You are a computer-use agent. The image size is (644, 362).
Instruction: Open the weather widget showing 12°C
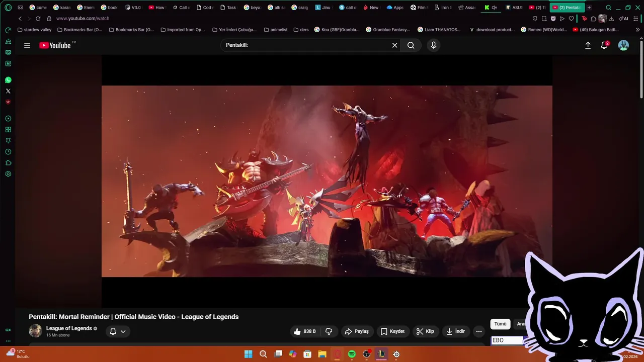pyautogui.click(x=18, y=353)
